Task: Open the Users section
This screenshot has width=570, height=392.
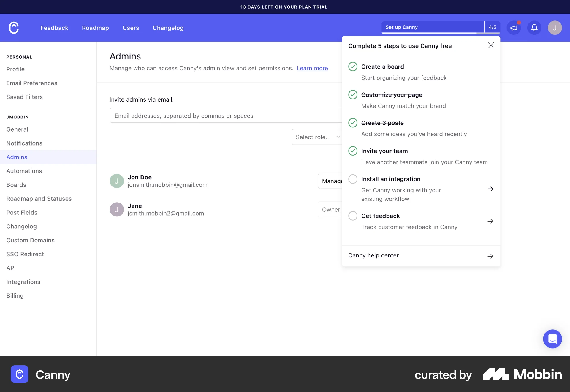Action: click(131, 28)
